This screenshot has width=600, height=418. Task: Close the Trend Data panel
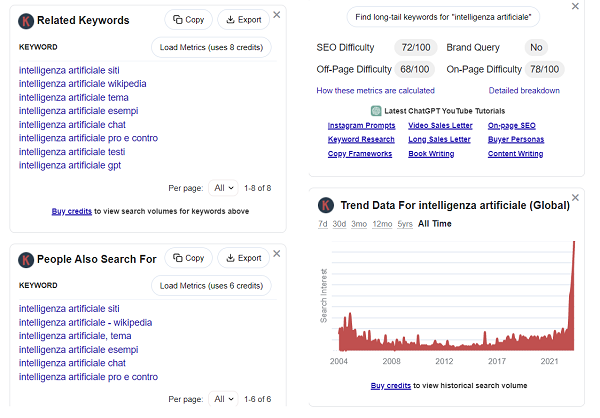pos(575,199)
